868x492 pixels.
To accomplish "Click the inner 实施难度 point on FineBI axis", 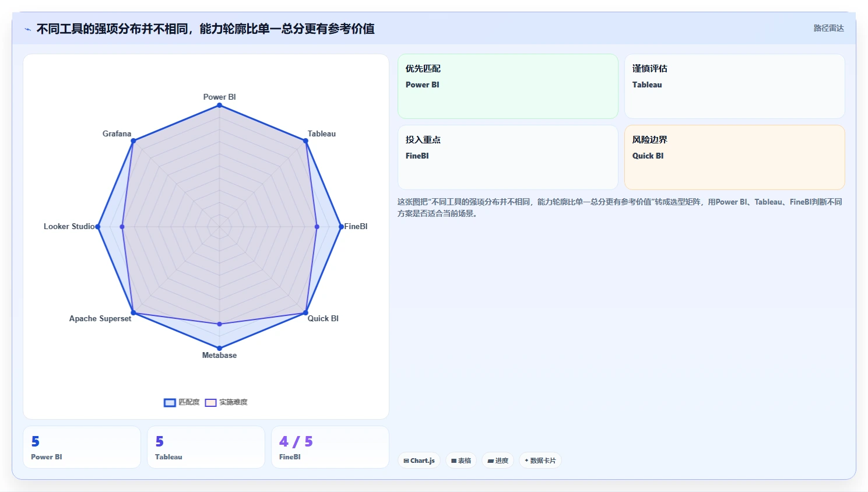I will point(317,226).
